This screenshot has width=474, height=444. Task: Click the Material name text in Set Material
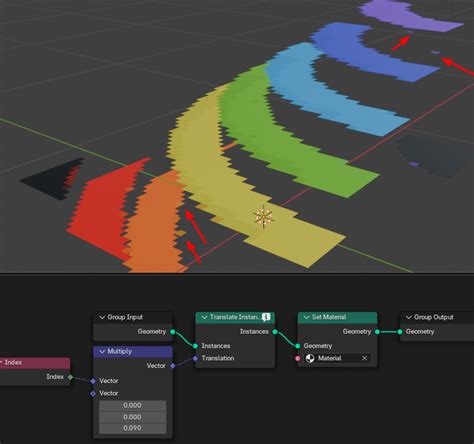[x=330, y=358]
